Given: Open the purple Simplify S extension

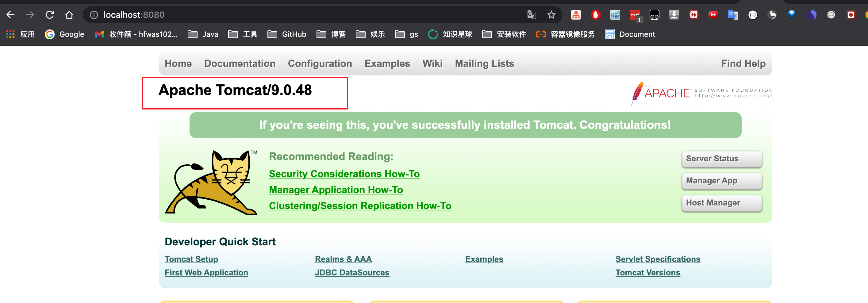Looking at the screenshot, I should tap(812, 15).
